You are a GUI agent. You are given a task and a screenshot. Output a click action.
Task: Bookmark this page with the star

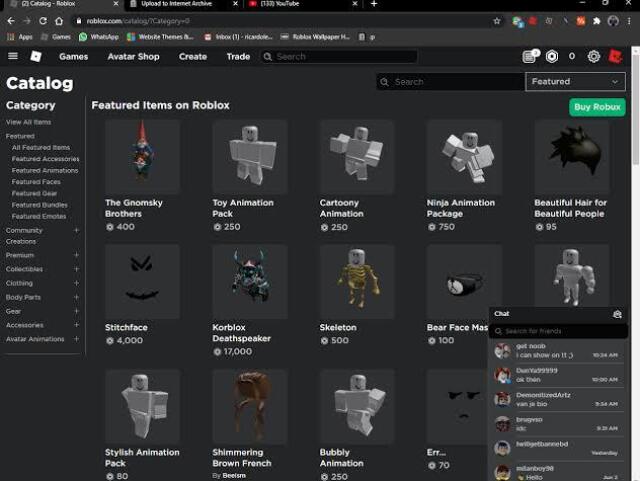click(x=497, y=21)
